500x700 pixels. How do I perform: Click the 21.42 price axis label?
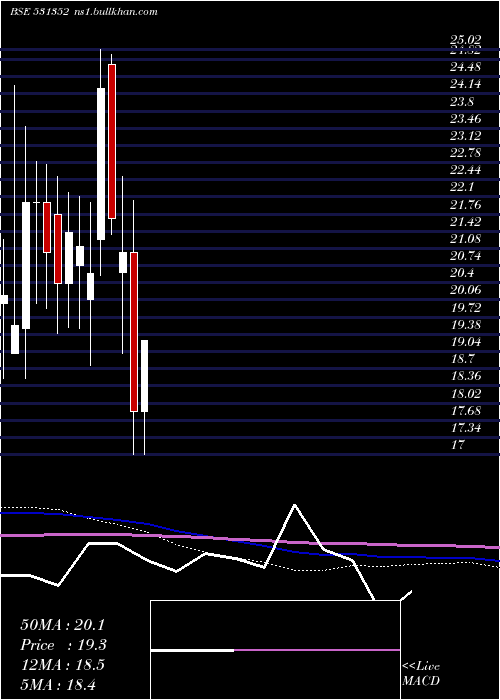point(466,222)
